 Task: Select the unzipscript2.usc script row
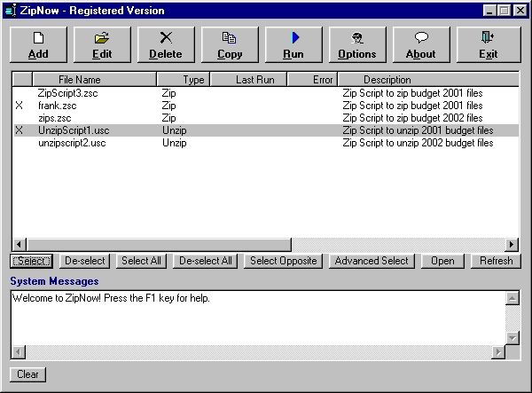click(x=74, y=143)
